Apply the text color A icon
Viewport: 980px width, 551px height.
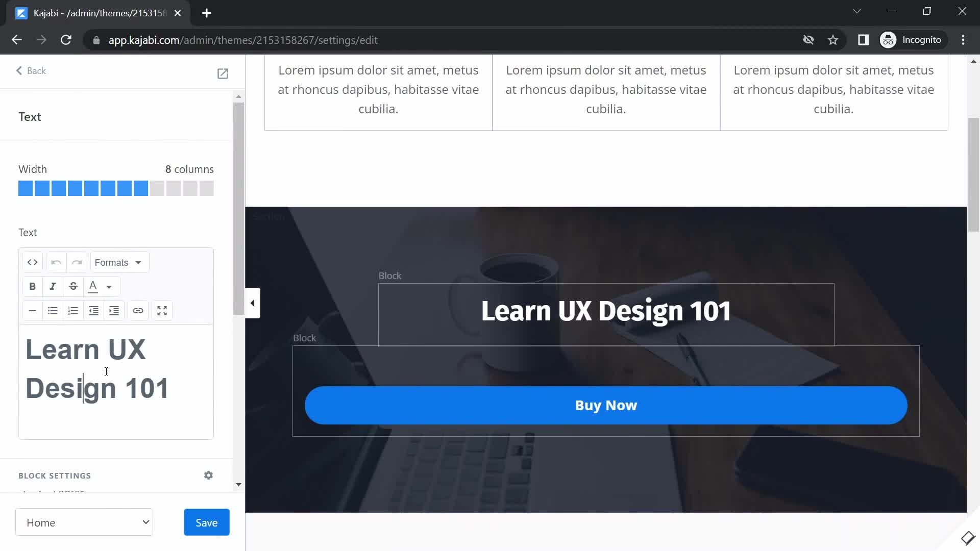[93, 286]
